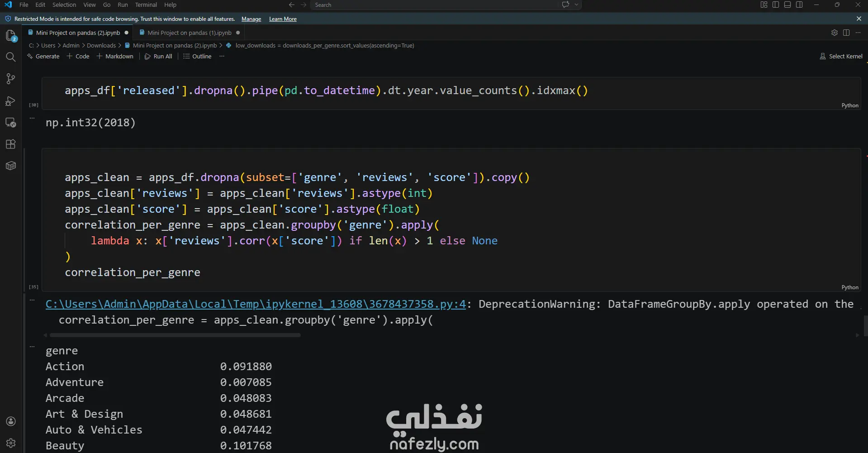
Task: Open the Go menu
Action: click(x=107, y=5)
